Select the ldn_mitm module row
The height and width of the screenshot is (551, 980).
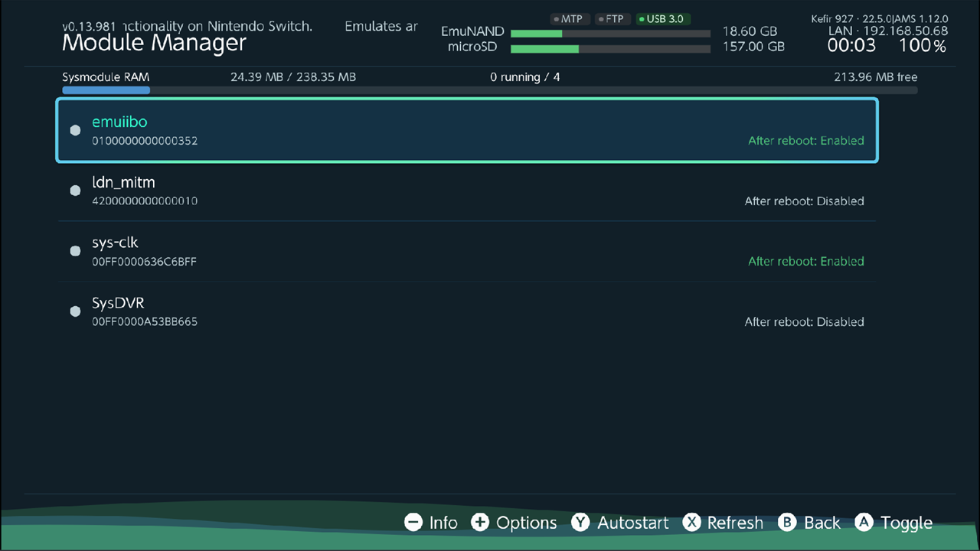467,191
